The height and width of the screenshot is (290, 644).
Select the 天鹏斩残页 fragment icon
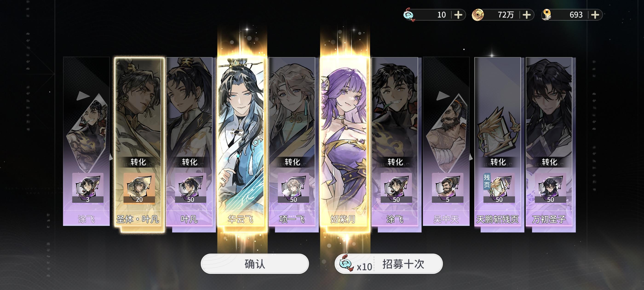tap(499, 188)
